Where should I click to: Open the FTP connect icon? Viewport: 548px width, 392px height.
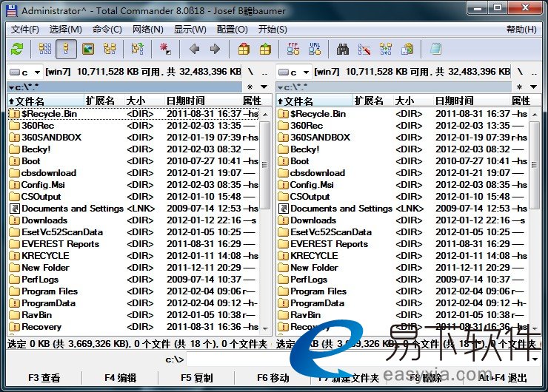[x=293, y=49]
